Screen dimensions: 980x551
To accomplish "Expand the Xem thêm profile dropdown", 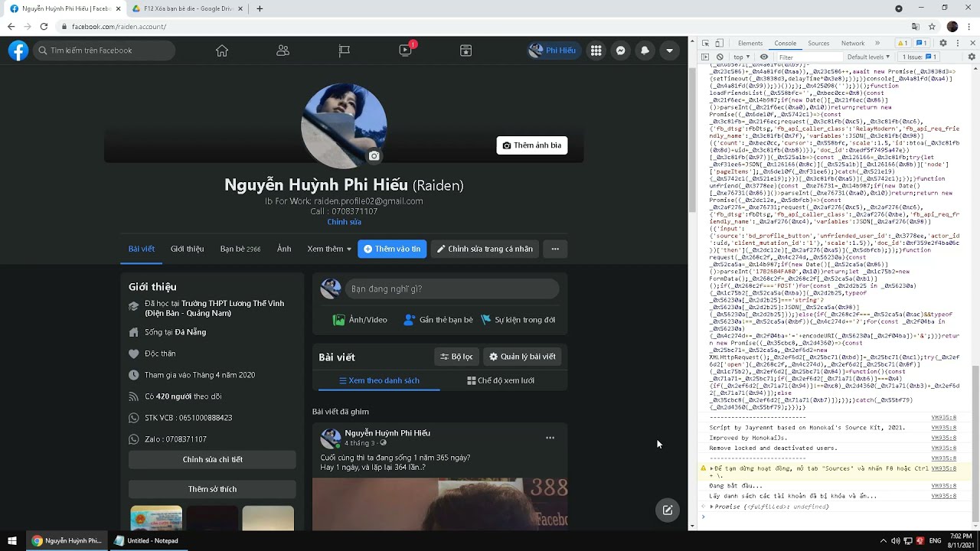I will click(329, 249).
